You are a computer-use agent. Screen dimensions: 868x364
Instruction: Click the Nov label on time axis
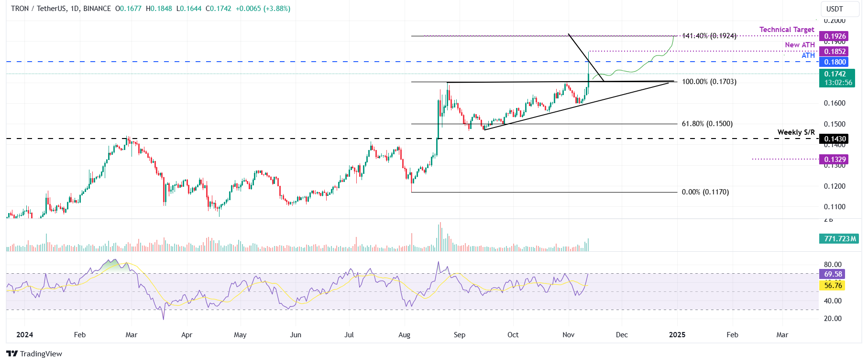coord(569,335)
